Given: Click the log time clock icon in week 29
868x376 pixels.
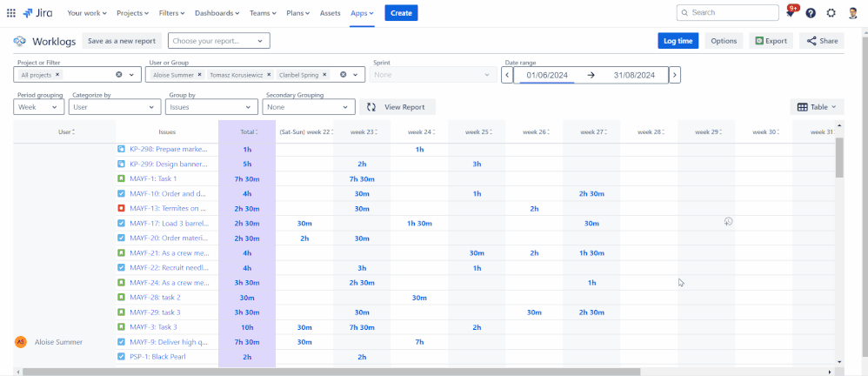Looking at the screenshot, I should (x=729, y=221).
